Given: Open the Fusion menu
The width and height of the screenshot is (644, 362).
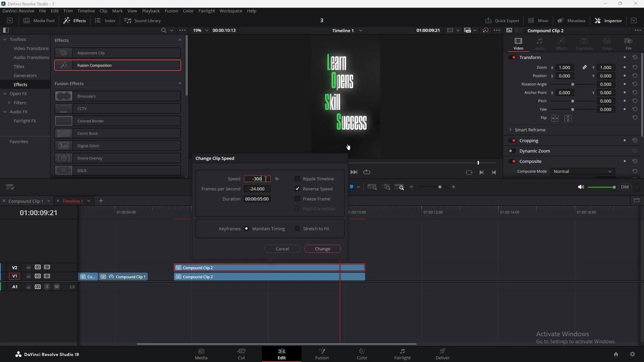Looking at the screenshot, I should (171, 11).
